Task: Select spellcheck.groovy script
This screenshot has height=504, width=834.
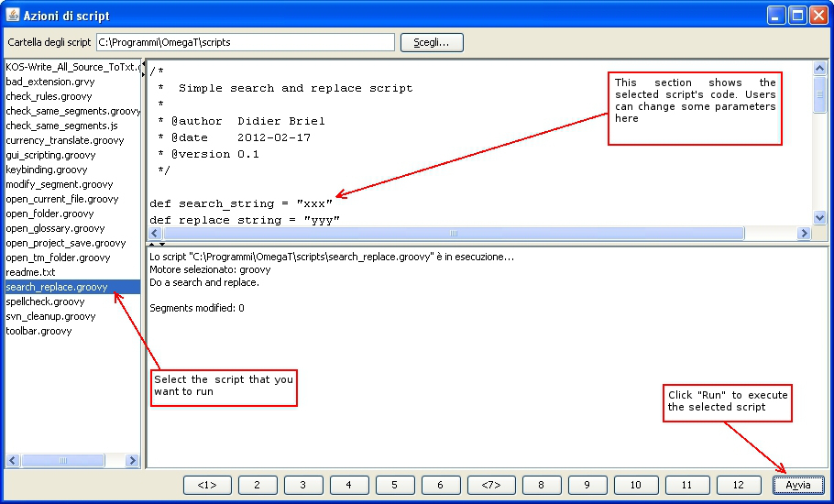Action: tap(45, 301)
